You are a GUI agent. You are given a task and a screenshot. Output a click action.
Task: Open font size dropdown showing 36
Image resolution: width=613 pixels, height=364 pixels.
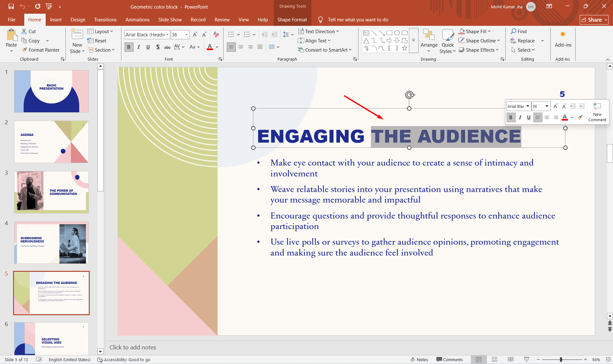(187, 34)
